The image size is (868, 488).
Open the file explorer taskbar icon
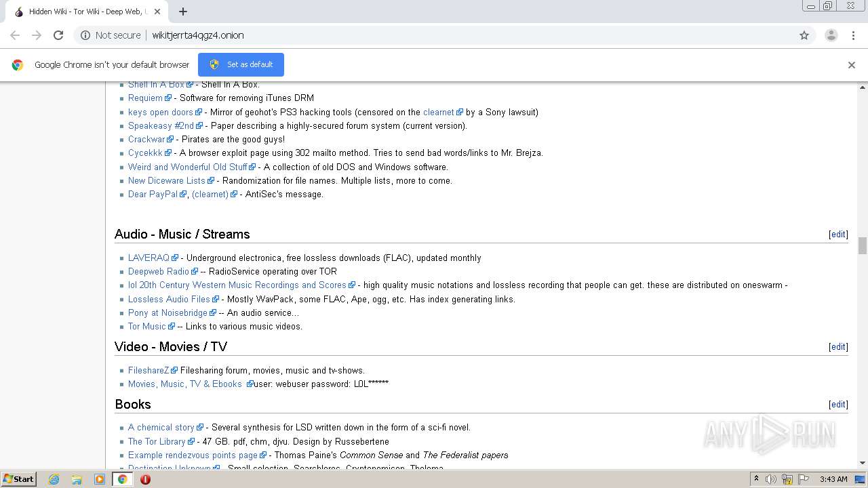click(x=77, y=479)
